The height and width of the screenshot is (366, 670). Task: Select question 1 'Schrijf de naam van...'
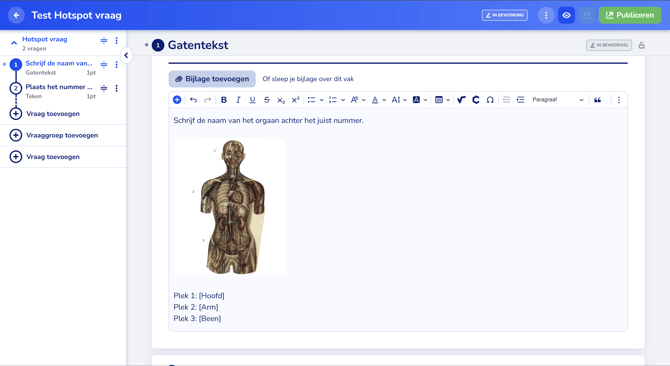[x=59, y=63]
